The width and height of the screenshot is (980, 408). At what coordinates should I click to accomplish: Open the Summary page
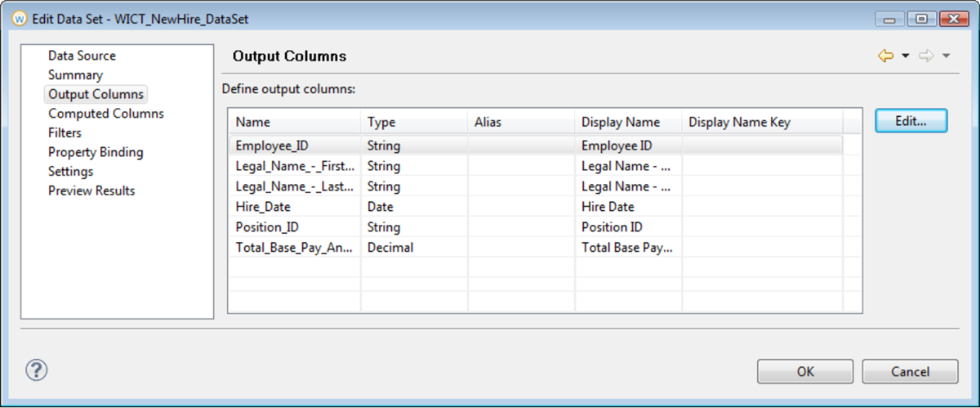point(75,75)
